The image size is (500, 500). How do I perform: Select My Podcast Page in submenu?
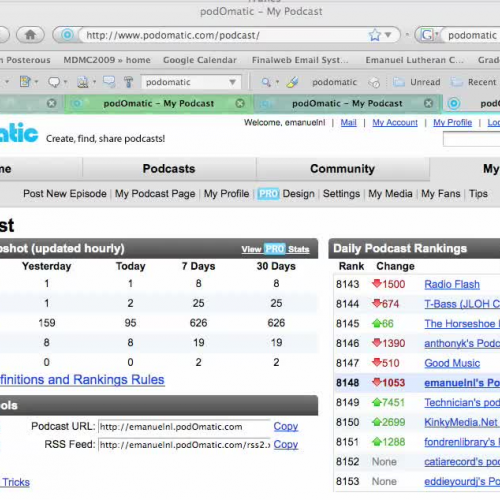click(155, 194)
